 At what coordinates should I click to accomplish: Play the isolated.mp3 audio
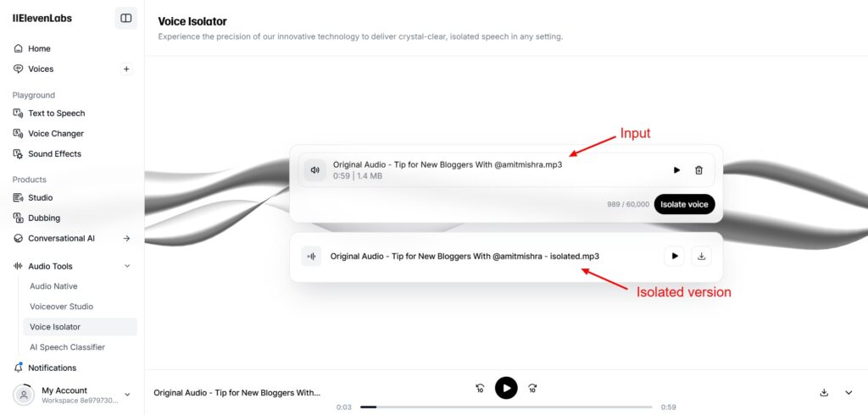point(674,256)
